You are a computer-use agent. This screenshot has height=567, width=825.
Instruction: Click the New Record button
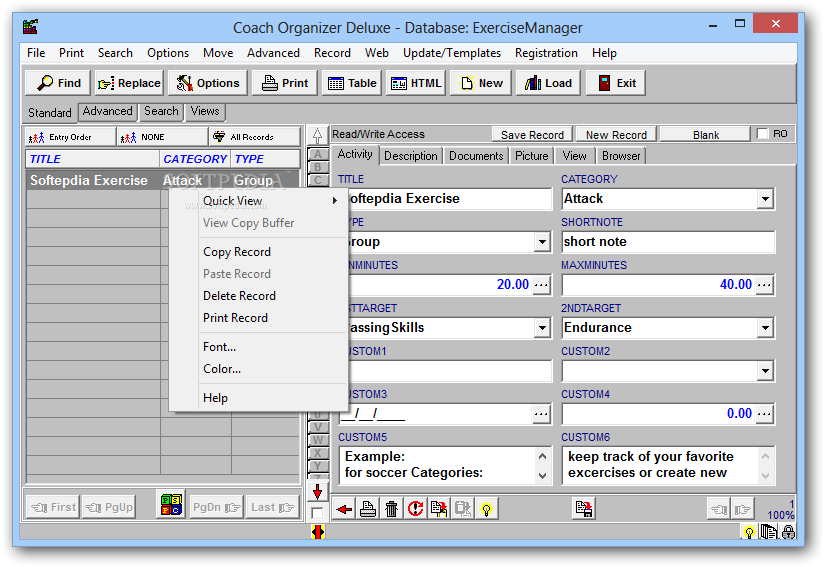coord(616,135)
